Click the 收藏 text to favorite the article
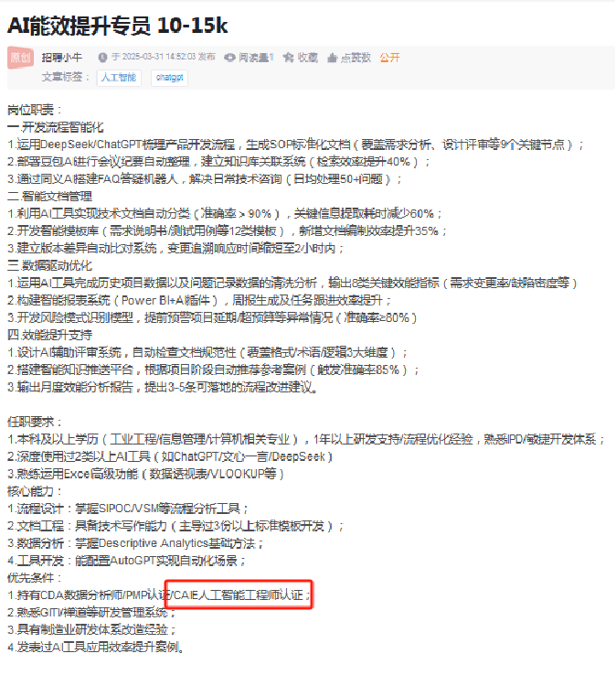This screenshot has height=675, width=616. click(308, 58)
